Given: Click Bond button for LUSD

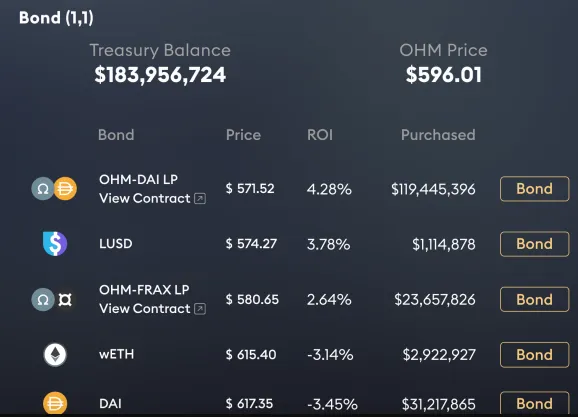Looking at the screenshot, I should click(x=535, y=244).
